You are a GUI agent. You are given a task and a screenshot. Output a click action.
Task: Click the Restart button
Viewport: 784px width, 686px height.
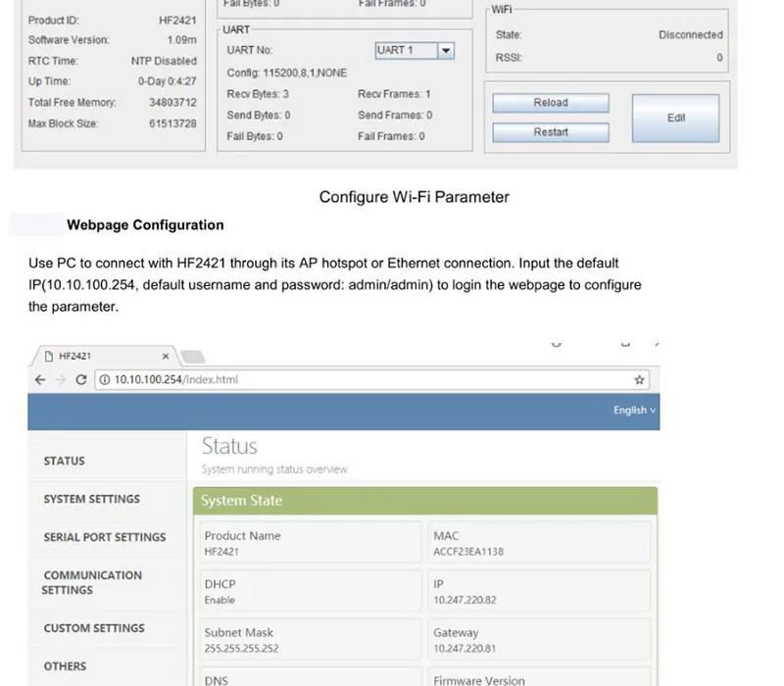[x=551, y=132]
